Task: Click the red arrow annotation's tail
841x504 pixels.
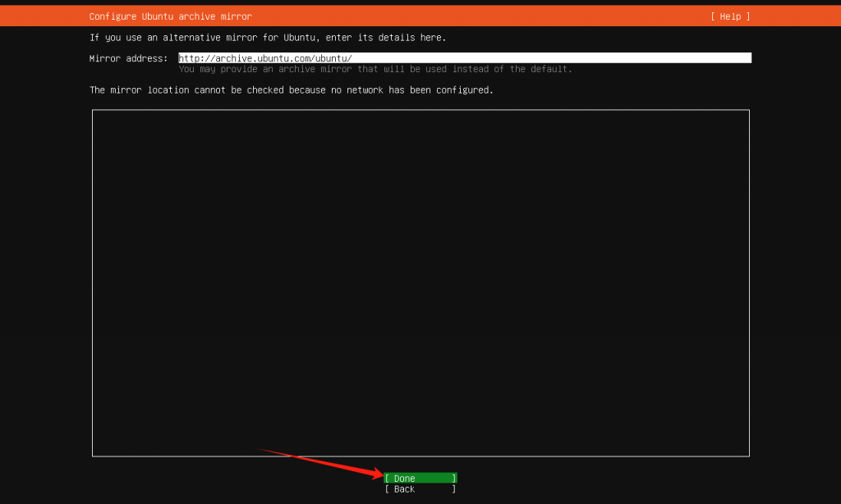Action: (263, 451)
